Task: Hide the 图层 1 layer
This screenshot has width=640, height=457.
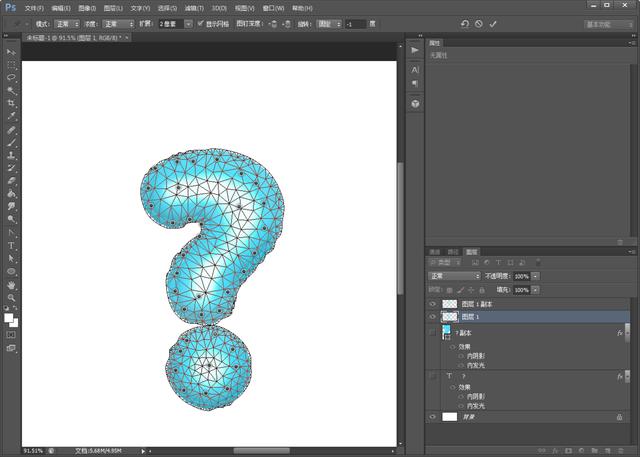Action: [433, 317]
